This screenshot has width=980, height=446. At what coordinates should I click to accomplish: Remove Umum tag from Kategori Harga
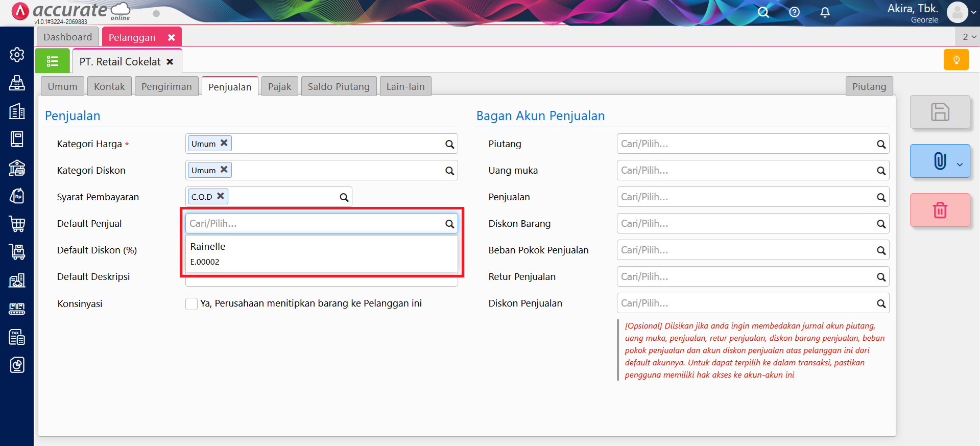pos(224,144)
